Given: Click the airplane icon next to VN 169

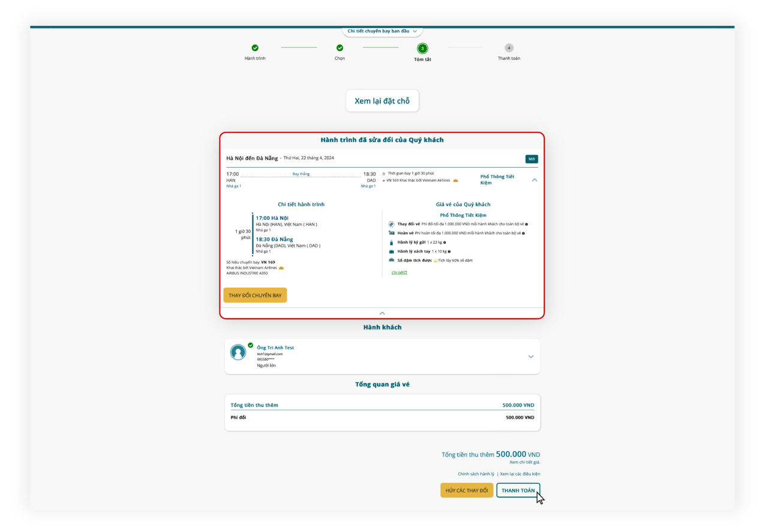Looking at the screenshot, I should pos(384,180).
